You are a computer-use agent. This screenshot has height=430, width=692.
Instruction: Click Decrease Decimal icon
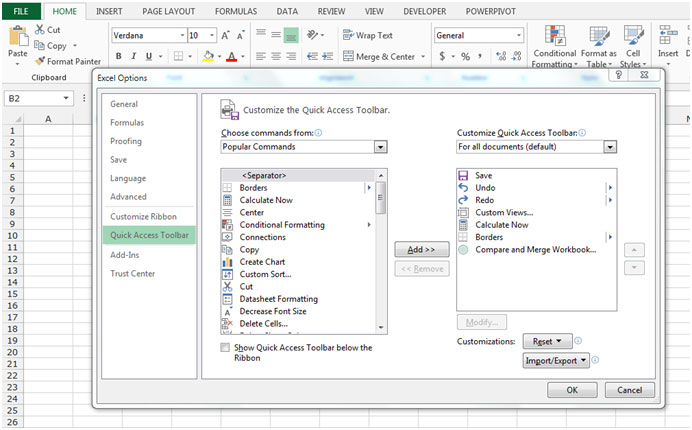point(516,56)
